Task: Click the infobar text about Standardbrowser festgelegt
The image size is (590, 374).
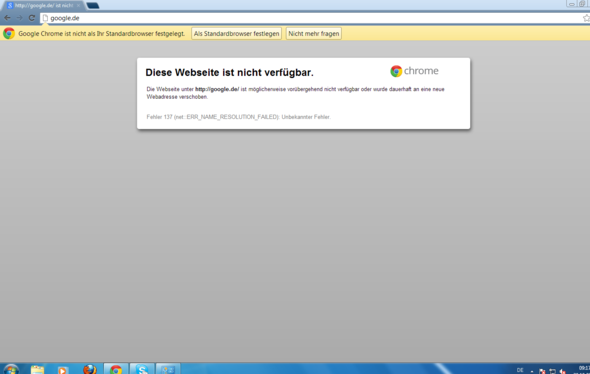Action: pos(102,33)
